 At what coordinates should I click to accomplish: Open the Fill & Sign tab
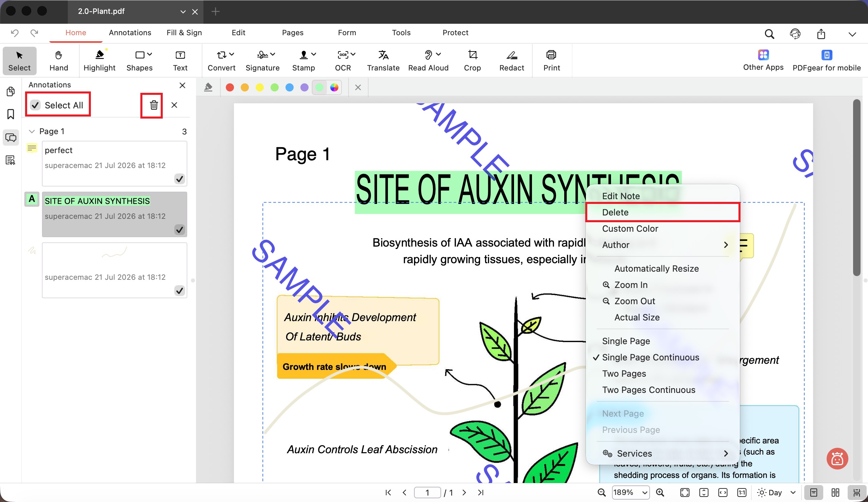184,33
